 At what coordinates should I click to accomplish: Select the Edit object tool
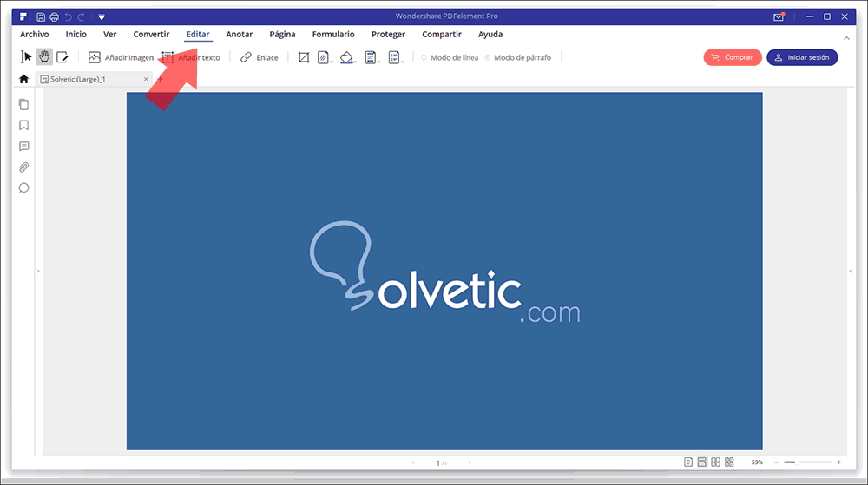pos(62,57)
